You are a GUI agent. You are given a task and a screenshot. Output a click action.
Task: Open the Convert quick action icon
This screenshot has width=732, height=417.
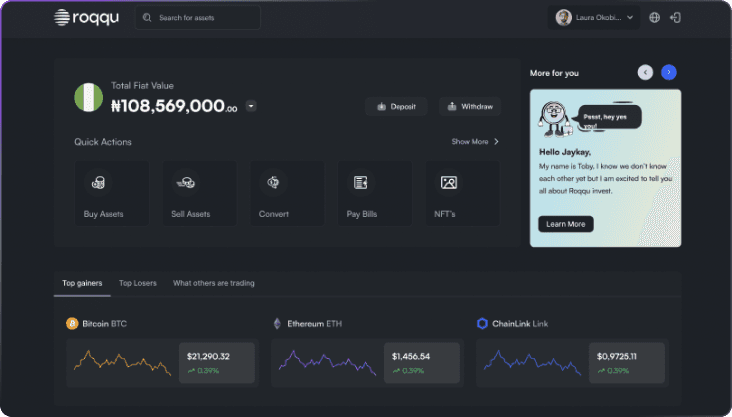272,183
